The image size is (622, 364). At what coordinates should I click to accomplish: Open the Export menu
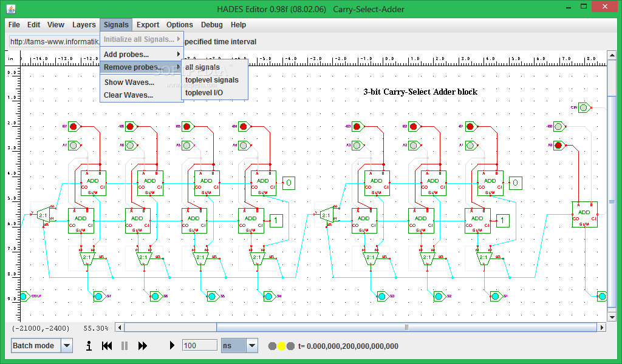pyautogui.click(x=148, y=24)
